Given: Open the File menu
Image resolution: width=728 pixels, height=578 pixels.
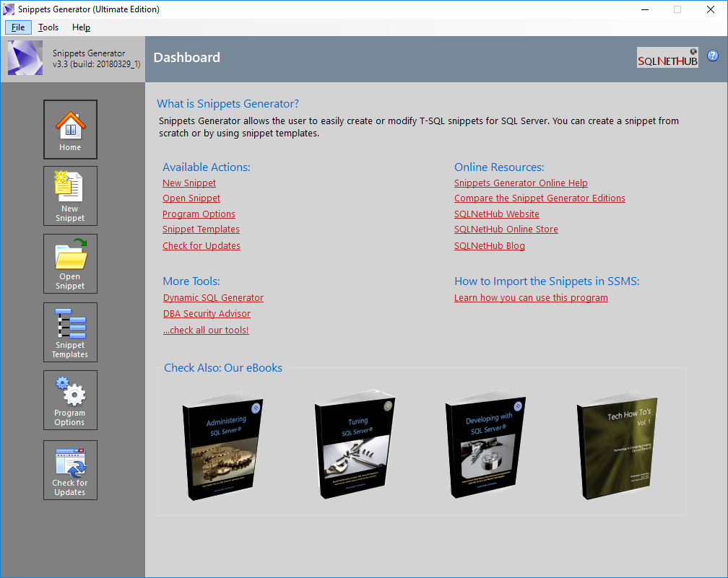Looking at the screenshot, I should coord(18,27).
